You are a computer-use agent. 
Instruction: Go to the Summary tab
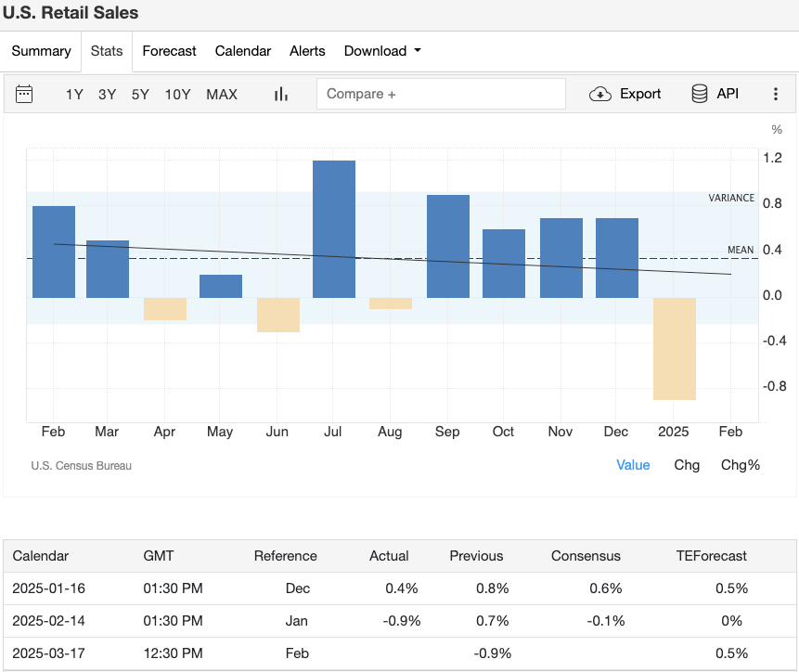coord(41,51)
